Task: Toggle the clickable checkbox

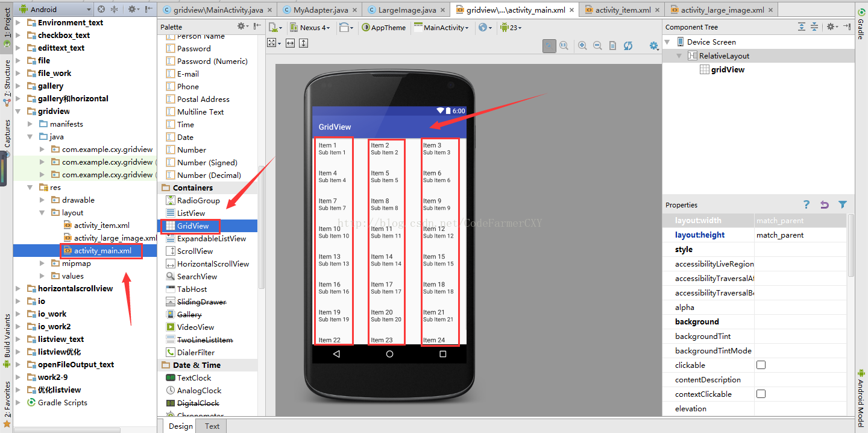Action: [761, 365]
